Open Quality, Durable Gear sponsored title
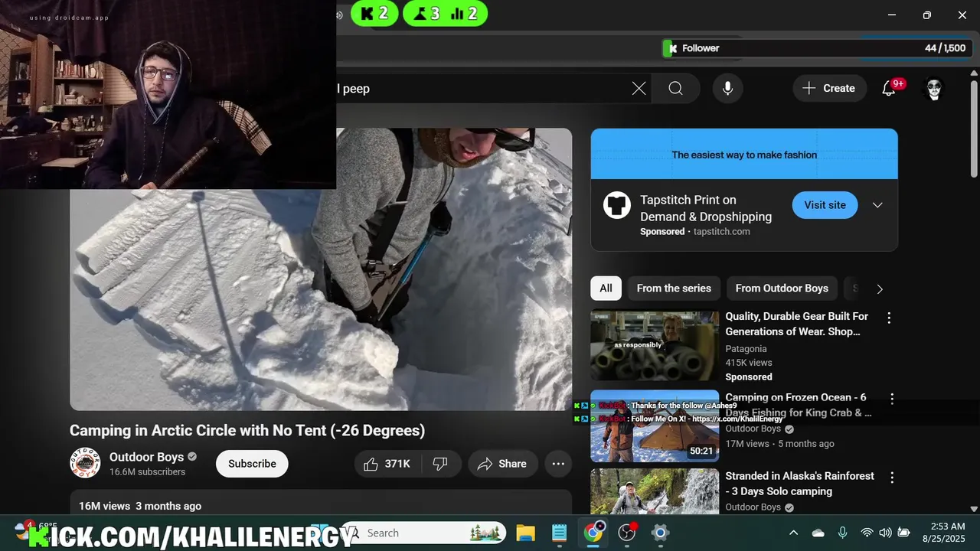The height and width of the screenshot is (551, 980). coord(797,324)
